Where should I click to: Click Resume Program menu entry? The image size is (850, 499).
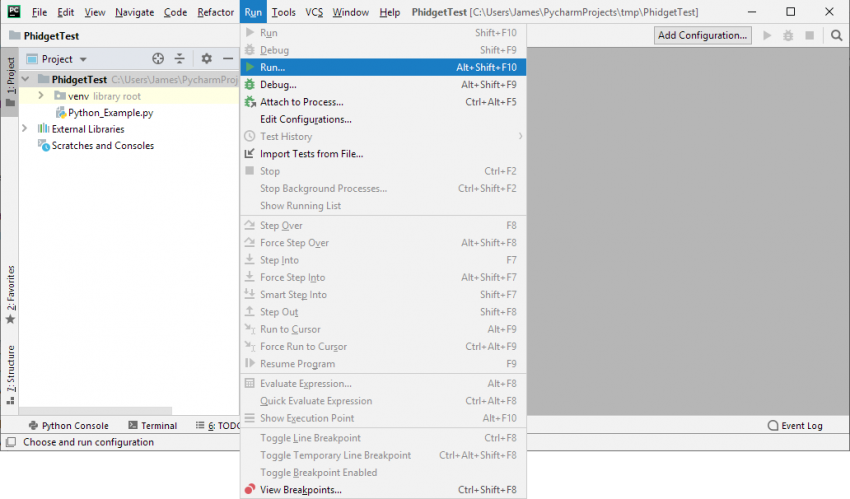click(x=383, y=364)
